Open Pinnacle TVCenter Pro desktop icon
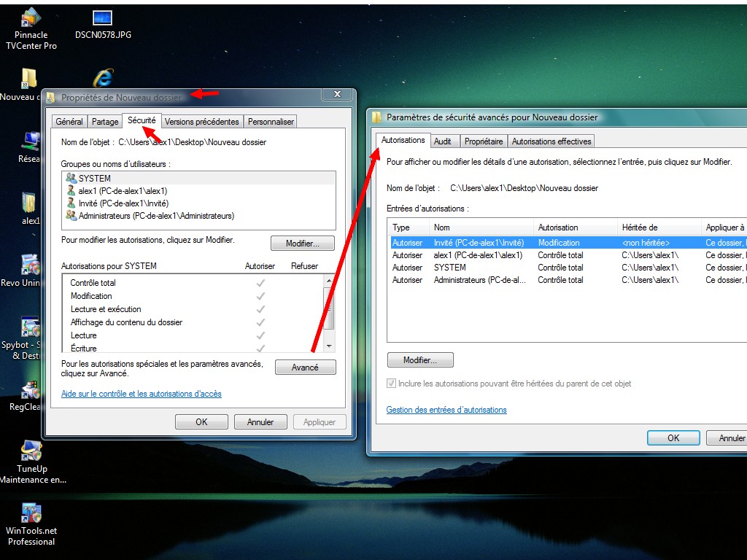The width and height of the screenshot is (747, 560). point(31,18)
